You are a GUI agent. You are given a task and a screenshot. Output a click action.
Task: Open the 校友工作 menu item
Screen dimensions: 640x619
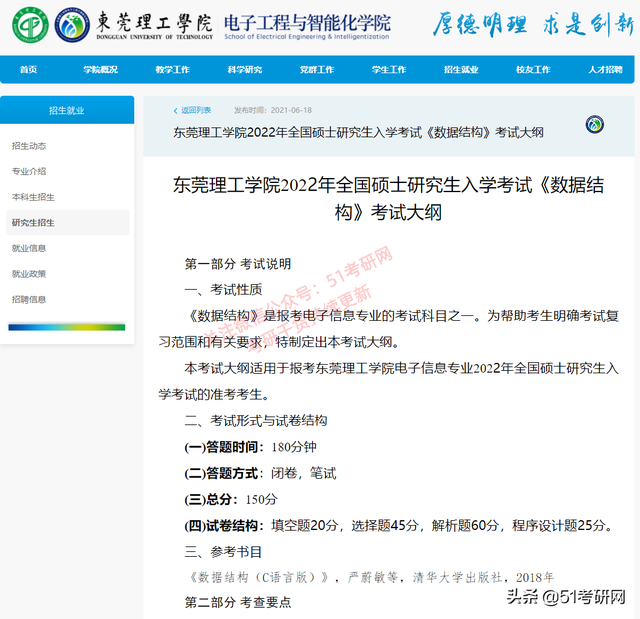(532, 70)
